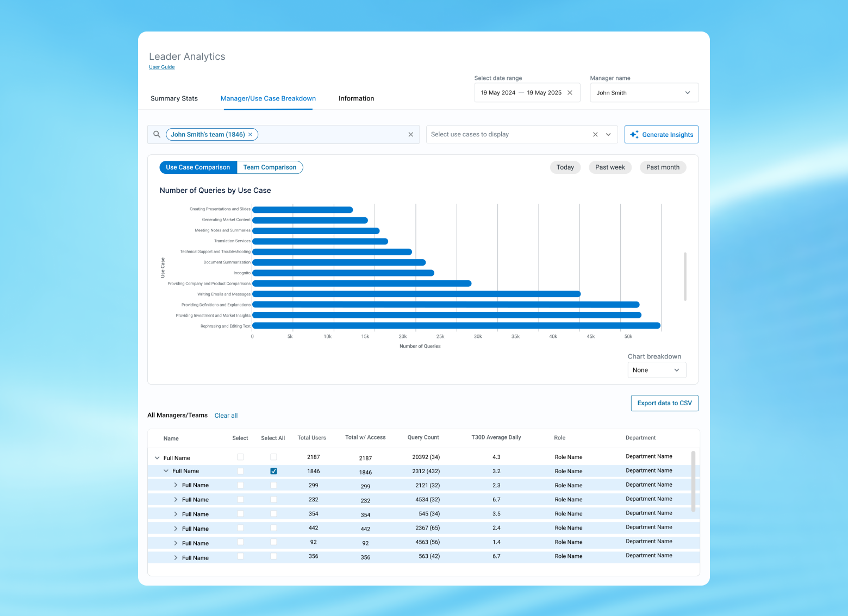Expand the Full Name row with 299 users
Viewport: 848px width, 616px height.
tap(176, 485)
